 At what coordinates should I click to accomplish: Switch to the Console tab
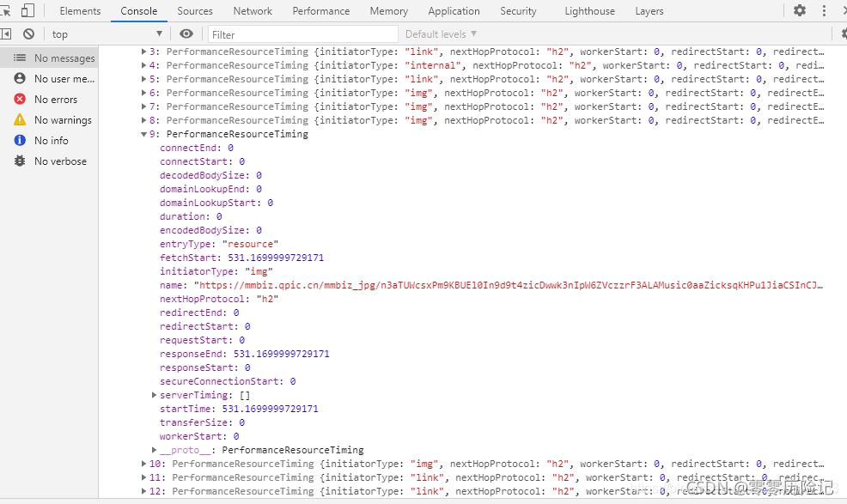pos(139,11)
